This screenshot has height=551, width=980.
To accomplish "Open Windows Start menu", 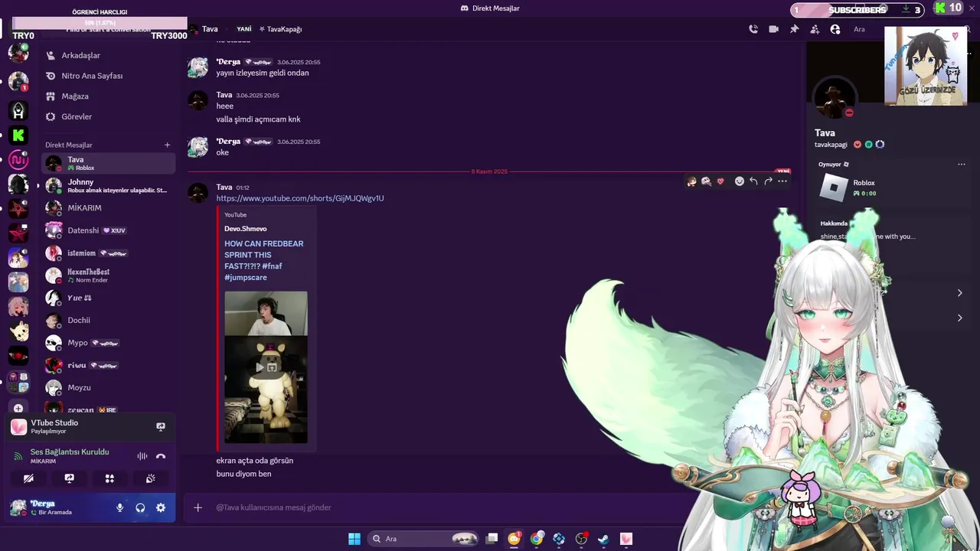I will 354,539.
